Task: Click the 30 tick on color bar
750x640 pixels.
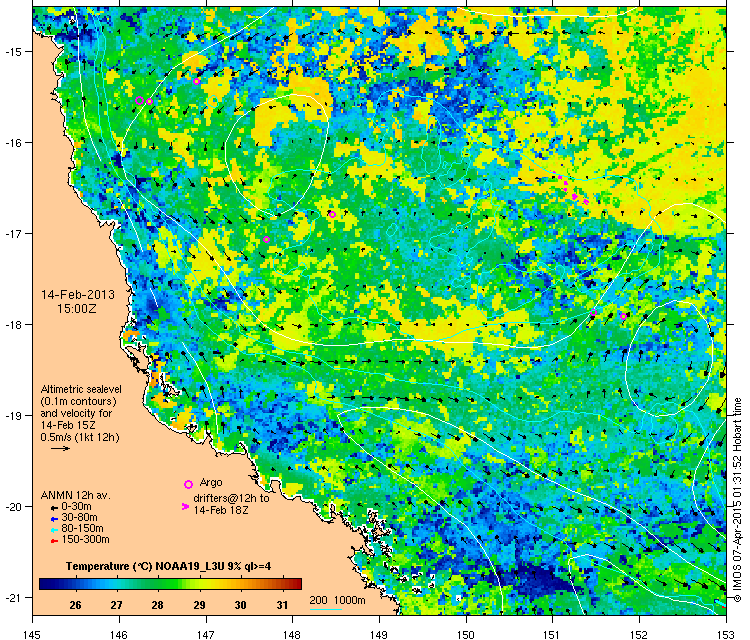Action: point(241,605)
